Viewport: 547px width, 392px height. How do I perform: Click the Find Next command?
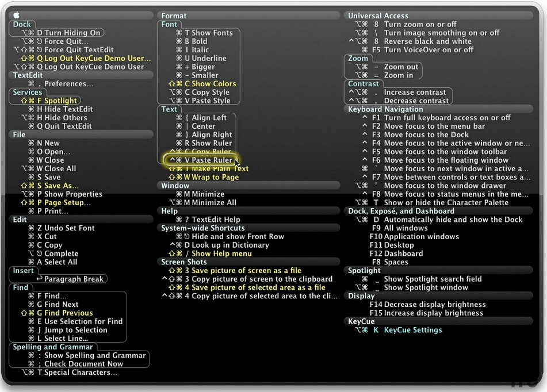(53, 305)
